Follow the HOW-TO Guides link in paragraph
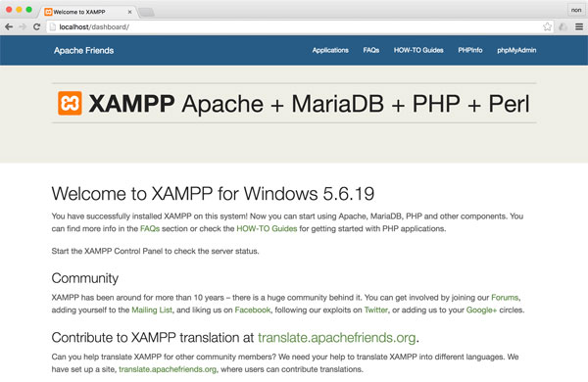 point(267,228)
